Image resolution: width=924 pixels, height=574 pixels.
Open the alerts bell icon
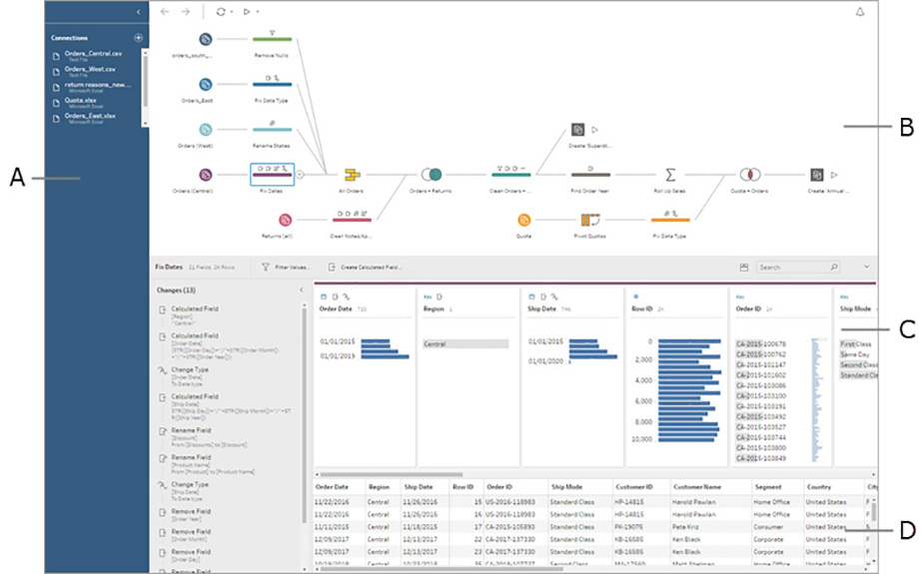pyautogui.click(x=860, y=12)
